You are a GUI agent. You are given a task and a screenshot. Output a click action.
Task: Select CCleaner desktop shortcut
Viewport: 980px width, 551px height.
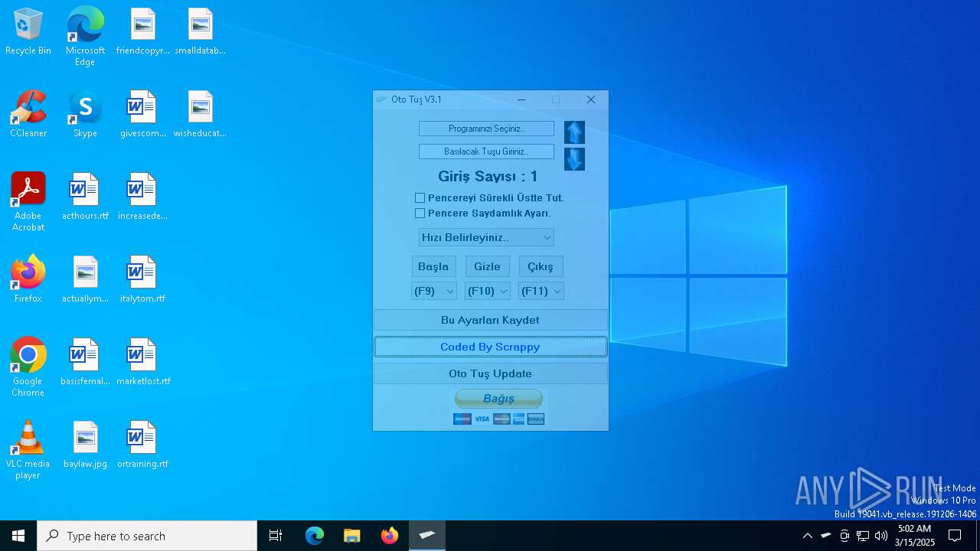28,115
